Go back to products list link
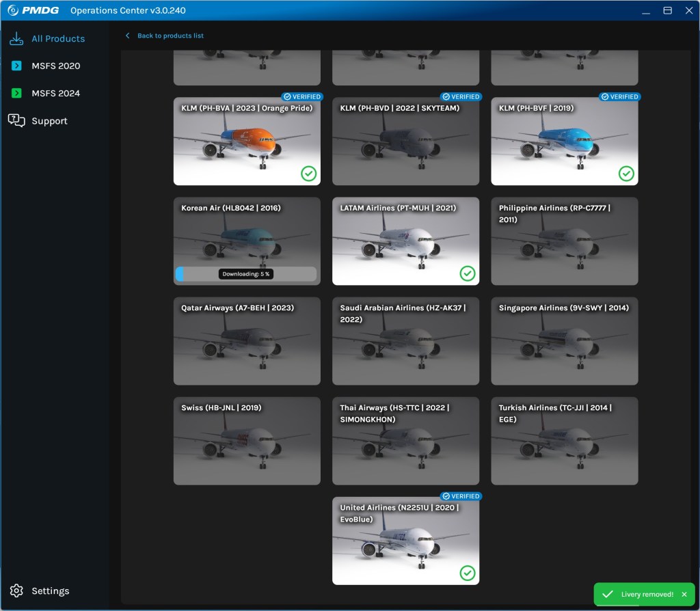700x611 pixels. click(170, 36)
